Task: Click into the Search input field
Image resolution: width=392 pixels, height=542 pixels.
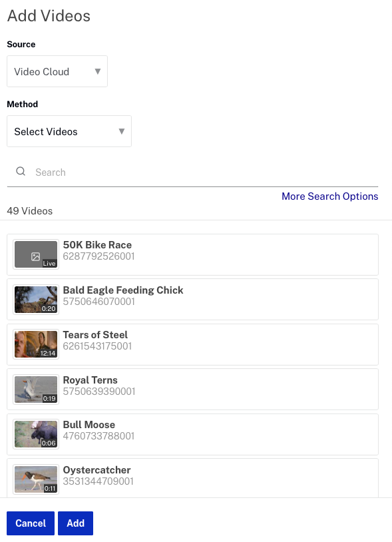Action: click(206, 172)
